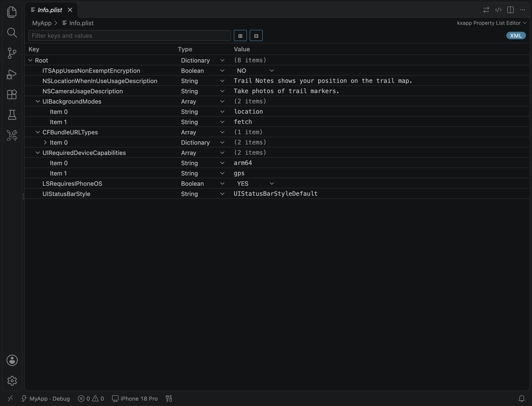532x406 pixels.
Task: Open Source Control view
Action: [x=12, y=53]
